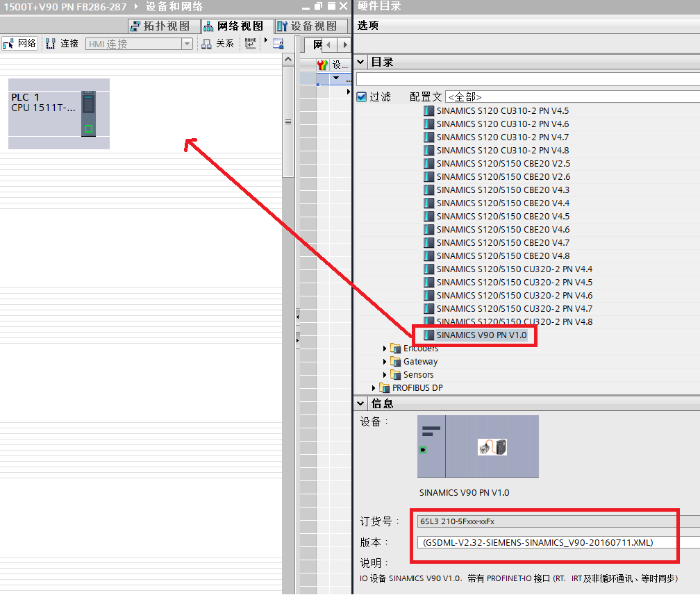Click the PLC_1 module image in network view
The width and height of the screenshot is (700, 595).
88,113
